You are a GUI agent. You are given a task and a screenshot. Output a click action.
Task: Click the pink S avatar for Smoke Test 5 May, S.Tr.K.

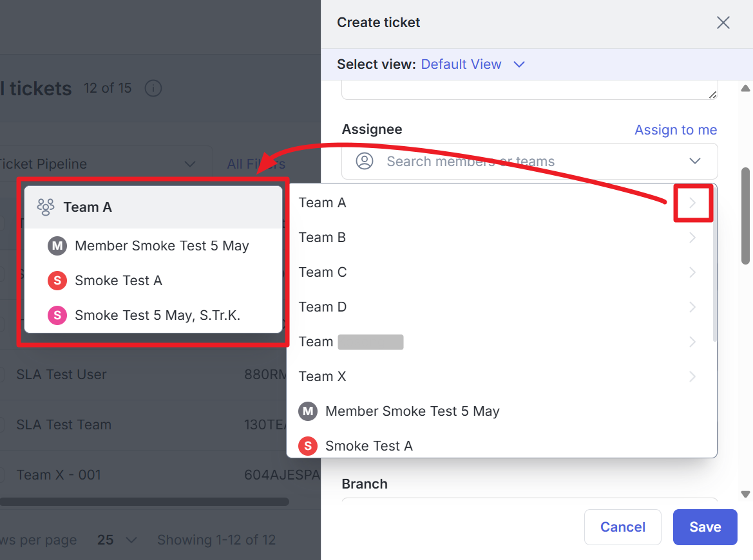[57, 315]
